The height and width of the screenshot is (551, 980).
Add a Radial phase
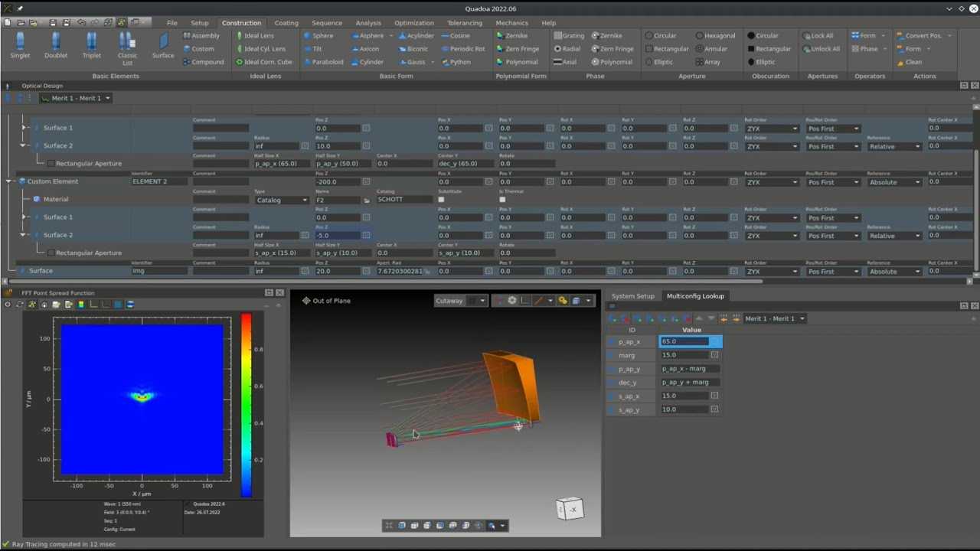(x=567, y=49)
